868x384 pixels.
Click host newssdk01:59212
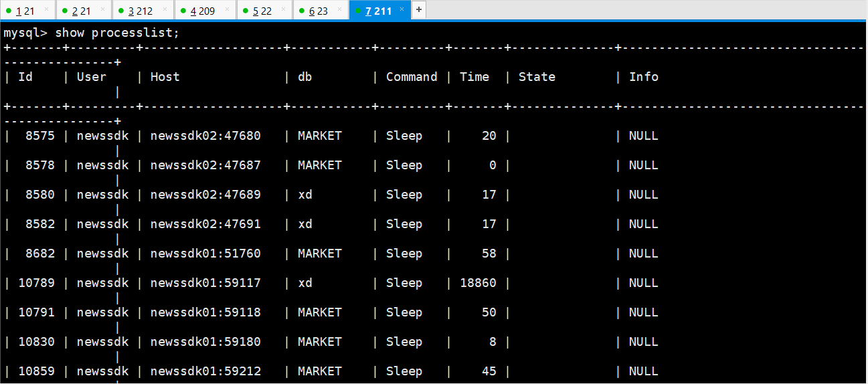point(205,371)
